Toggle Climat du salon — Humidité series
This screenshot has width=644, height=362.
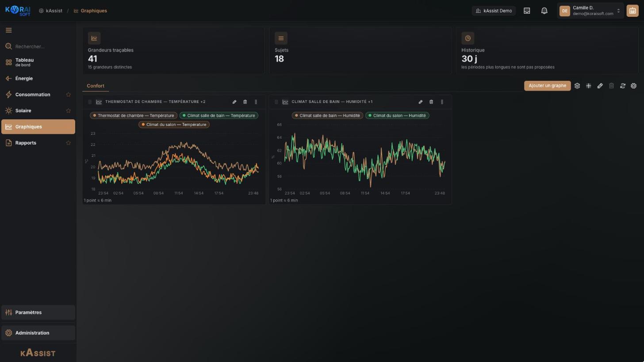397,115
